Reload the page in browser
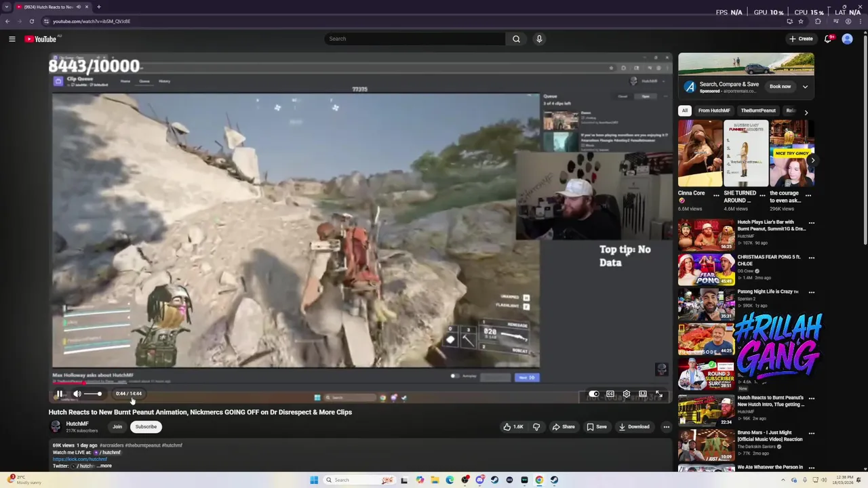 [x=32, y=21]
